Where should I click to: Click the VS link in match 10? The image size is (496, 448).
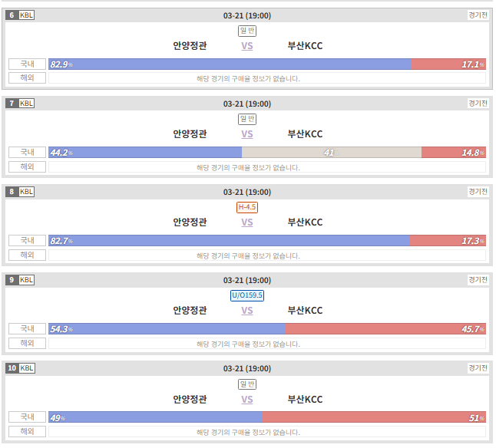coord(247,400)
